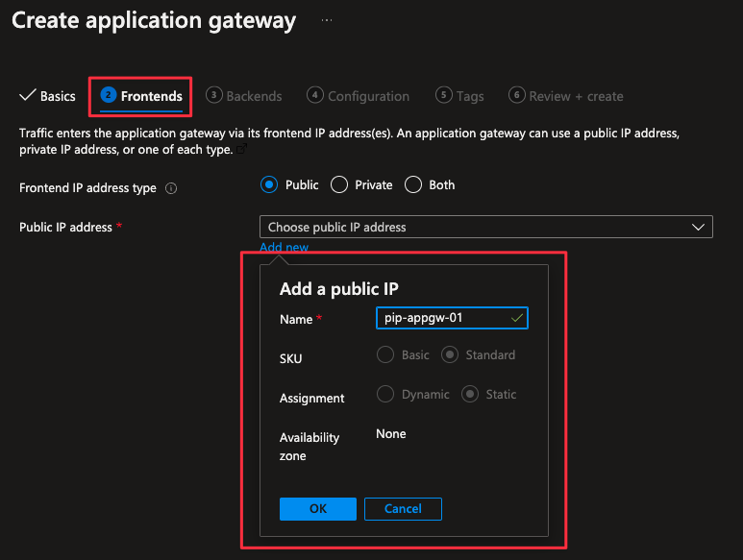The image size is (743, 560).
Task: Click the Add new link under Public IP address
Action: (x=284, y=248)
